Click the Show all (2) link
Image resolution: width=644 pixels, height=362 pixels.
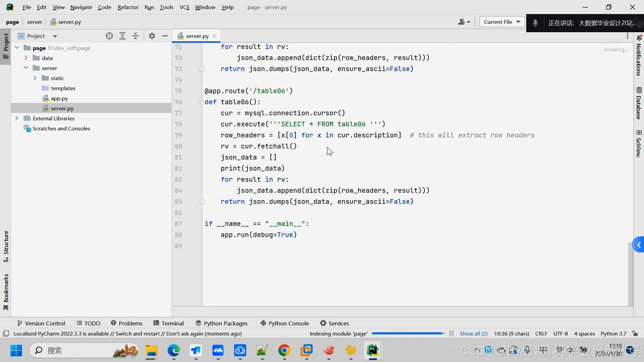[x=473, y=334]
